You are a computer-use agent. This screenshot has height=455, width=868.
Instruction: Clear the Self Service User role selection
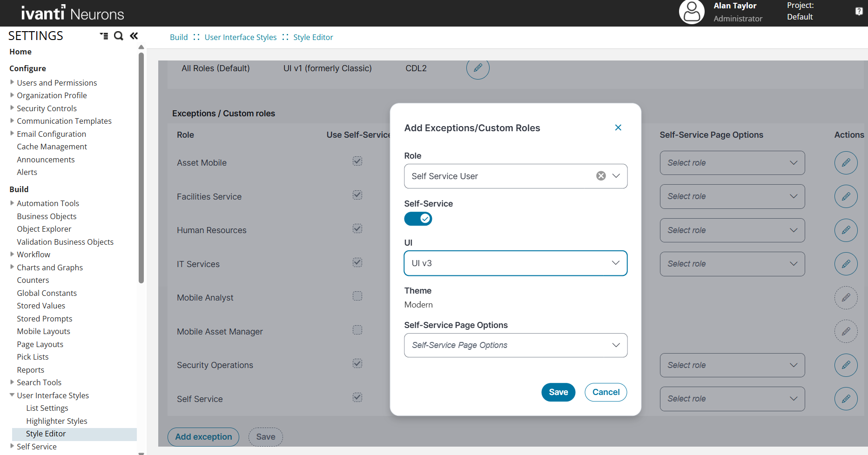coord(601,176)
